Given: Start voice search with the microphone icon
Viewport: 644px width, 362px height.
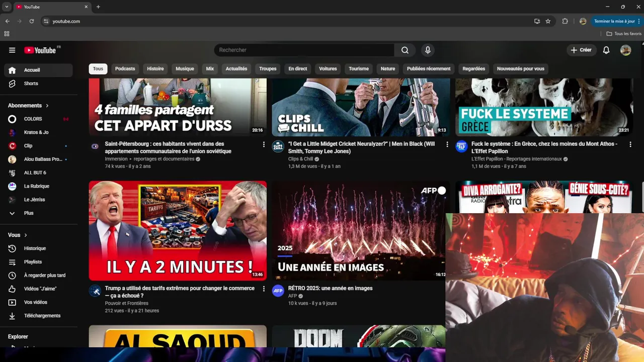Looking at the screenshot, I should (x=428, y=50).
